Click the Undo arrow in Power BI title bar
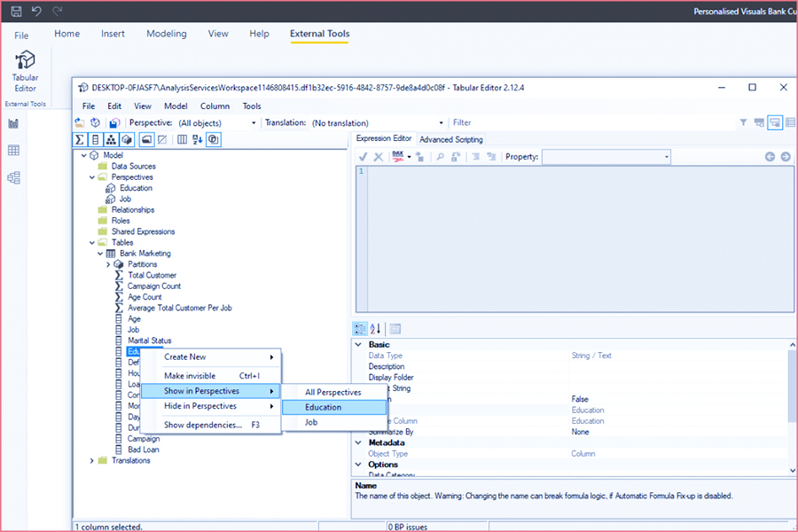Viewport: 798px width, 532px height. pyautogui.click(x=36, y=12)
